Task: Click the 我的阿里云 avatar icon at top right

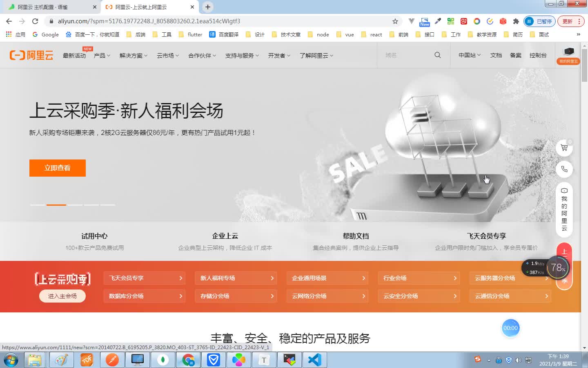Action: tap(568, 55)
